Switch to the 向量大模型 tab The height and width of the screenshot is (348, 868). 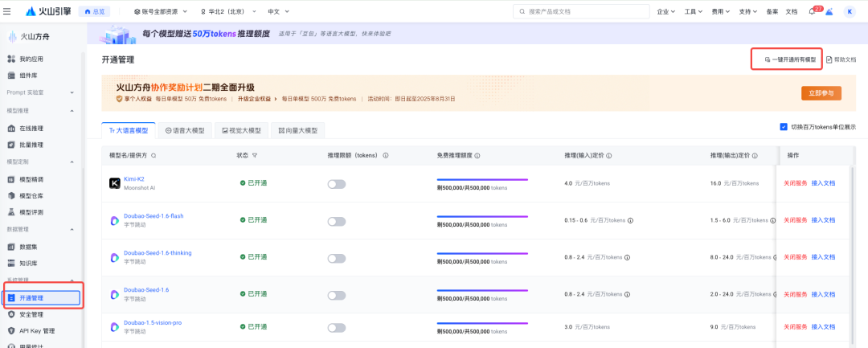tap(298, 130)
